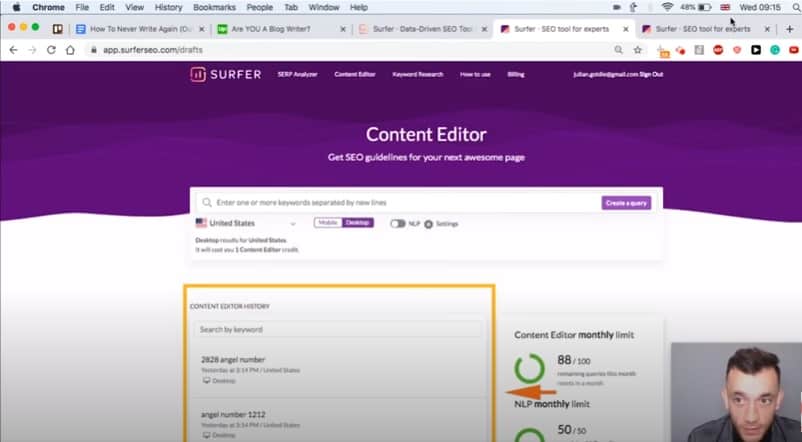The width and height of the screenshot is (802, 442).
Task: Click the Wi-Fi status icon
Action: (667, 7)
